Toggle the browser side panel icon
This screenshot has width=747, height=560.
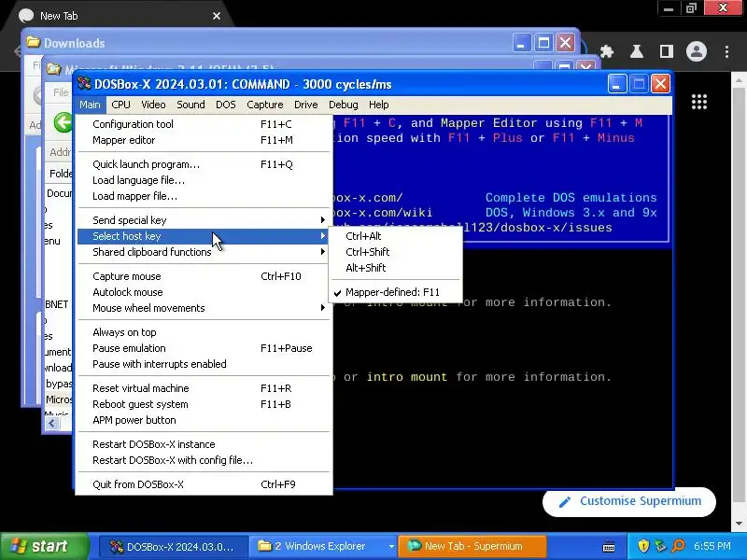[x=667, y=51]
